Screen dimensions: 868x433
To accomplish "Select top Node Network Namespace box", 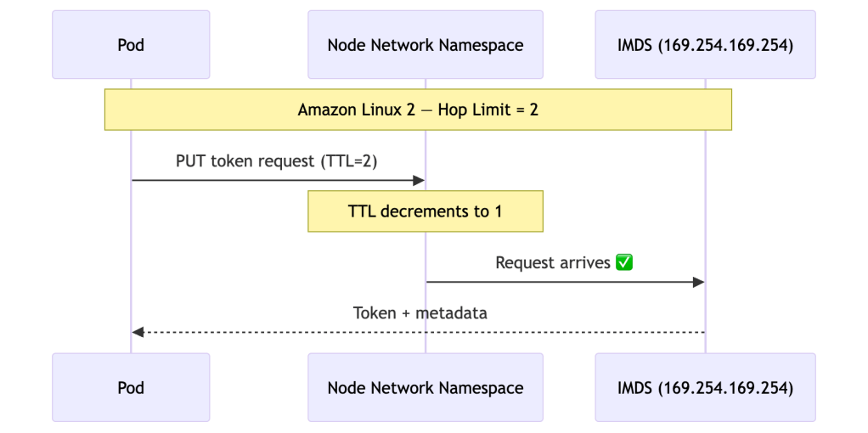I will coord(425,45).
